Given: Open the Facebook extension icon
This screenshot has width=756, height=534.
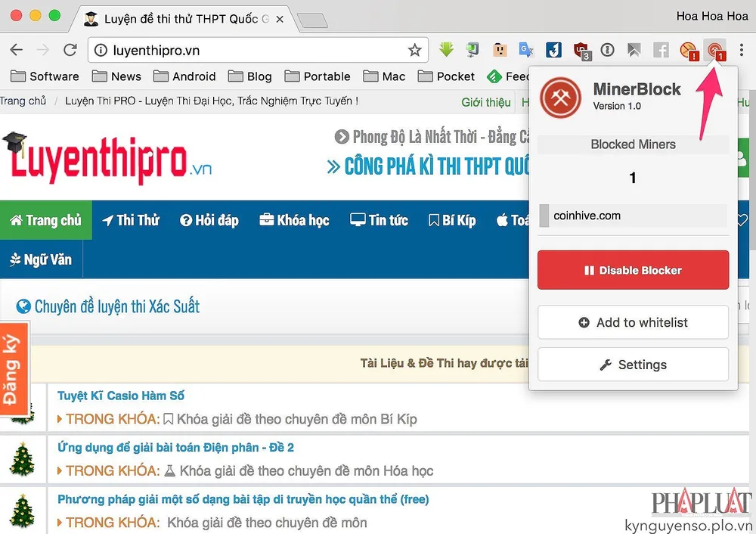Looking at the screenshot, I should pyautogui.click(x=661, y=51).
